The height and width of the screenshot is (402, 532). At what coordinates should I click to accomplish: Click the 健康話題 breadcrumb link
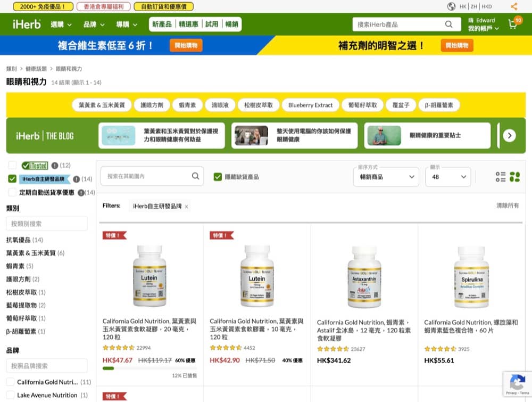[36, 69]
